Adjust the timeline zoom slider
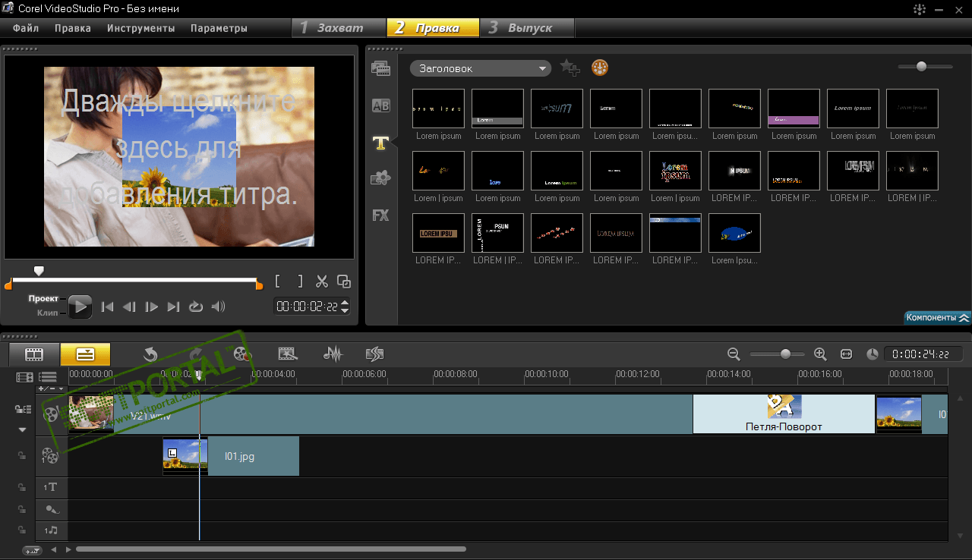 [785, 354]
